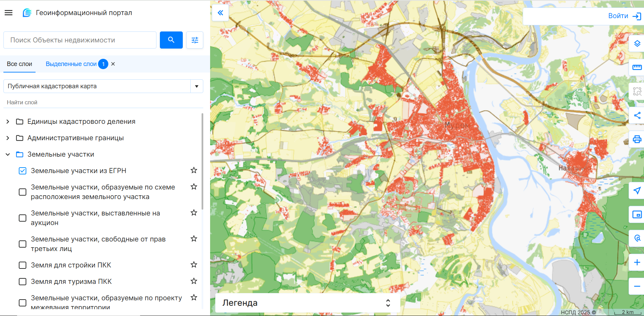
Task: Switch to Выделенные слои tab
Action: (71, 64)
